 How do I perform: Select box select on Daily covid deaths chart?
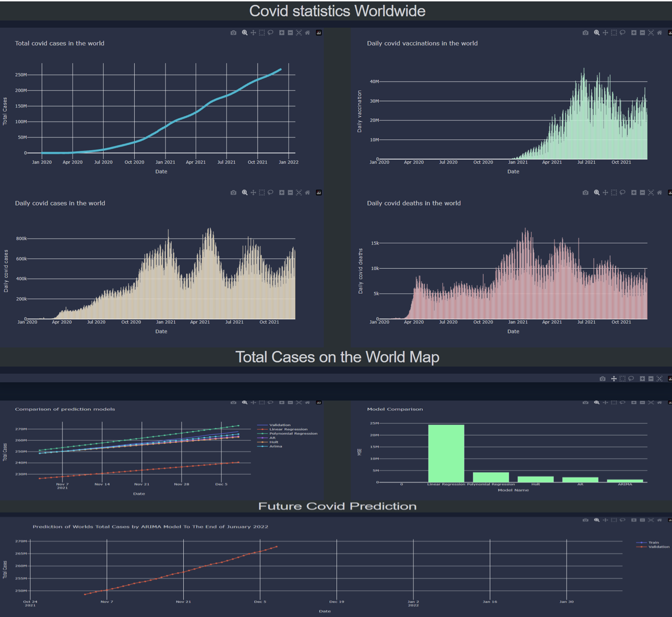pos(614,192)
